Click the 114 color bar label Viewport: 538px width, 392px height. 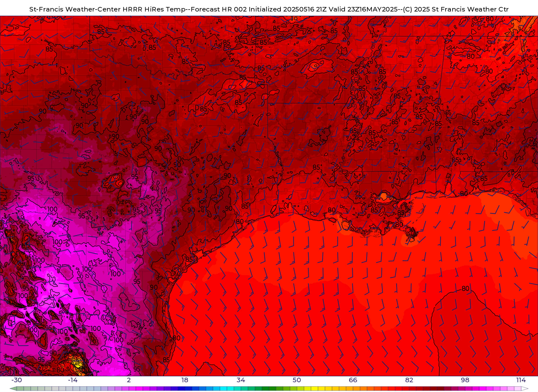click(521, 380)
